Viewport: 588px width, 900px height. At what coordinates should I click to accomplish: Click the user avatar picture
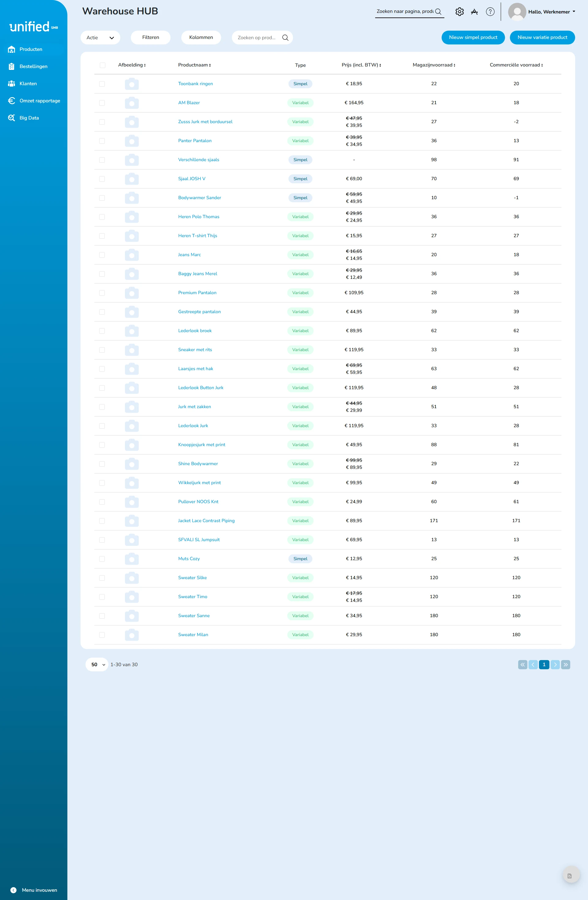coord(517,12)
